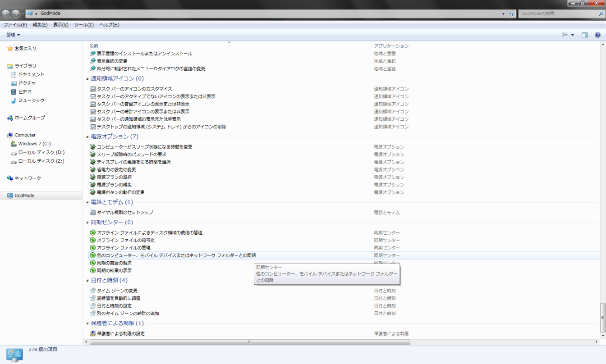Screen dimensions: 606x364
Task: Collapse the 通知領域アイコン (6) group
Action: (x=87, y=79)
